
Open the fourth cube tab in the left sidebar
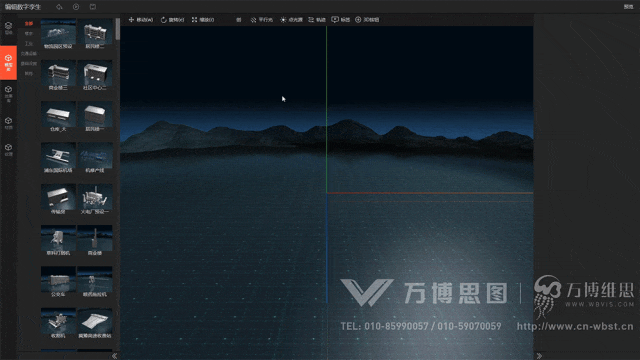8,123
